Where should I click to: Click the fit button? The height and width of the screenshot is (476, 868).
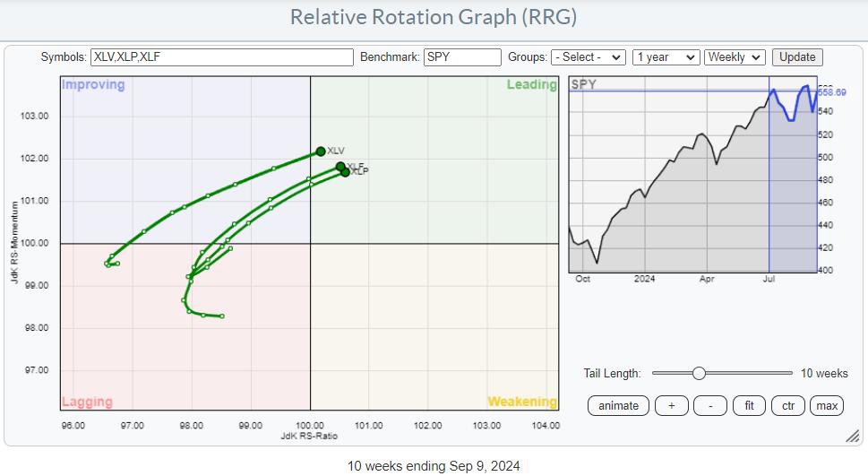(749, 406)
